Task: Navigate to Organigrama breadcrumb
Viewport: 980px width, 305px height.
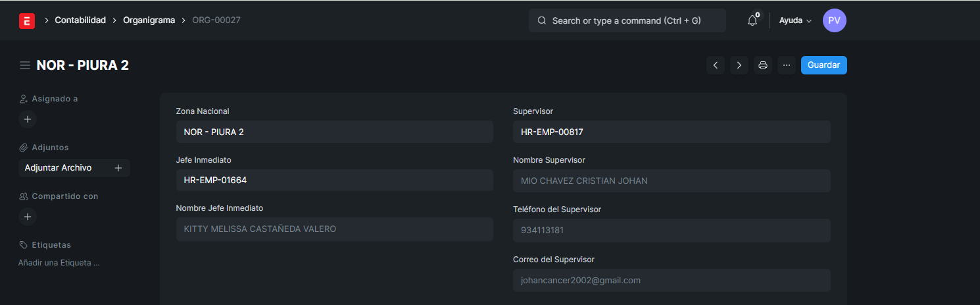Action: pos(149,20)
